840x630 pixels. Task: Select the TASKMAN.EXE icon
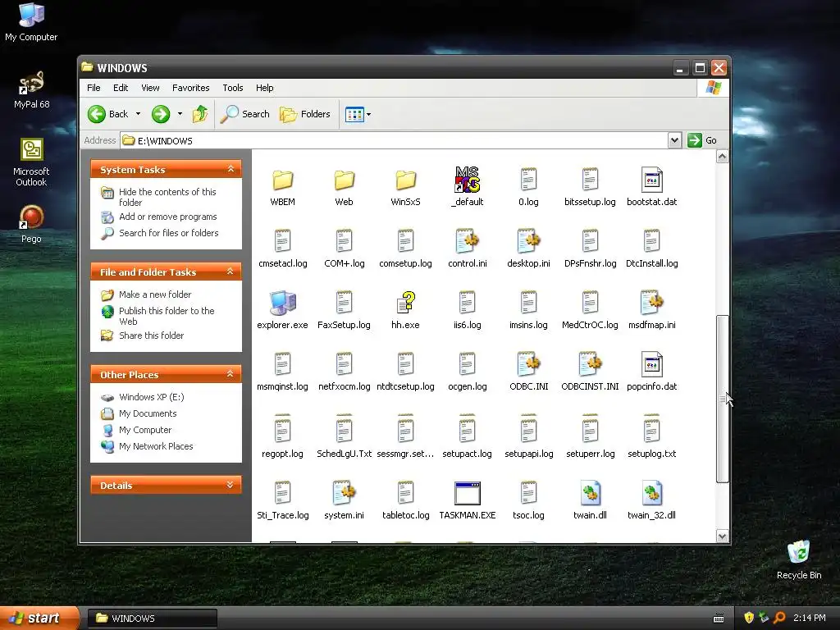[x=467, y=493]
